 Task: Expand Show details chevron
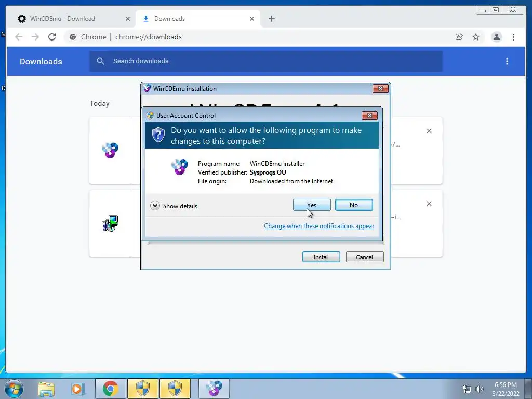tap(155, 206)
